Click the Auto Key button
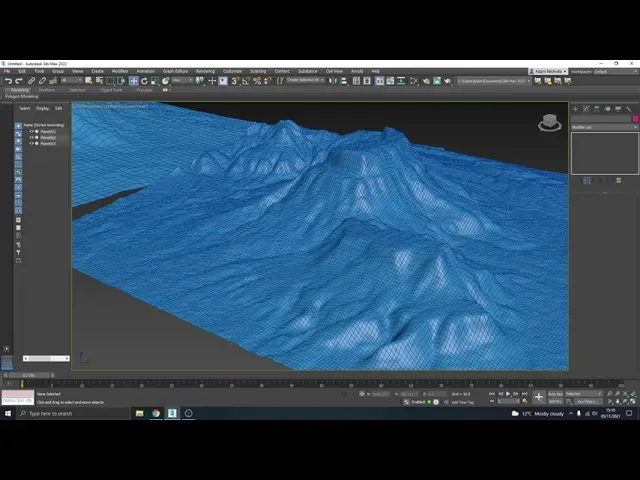 coord(554,394)
